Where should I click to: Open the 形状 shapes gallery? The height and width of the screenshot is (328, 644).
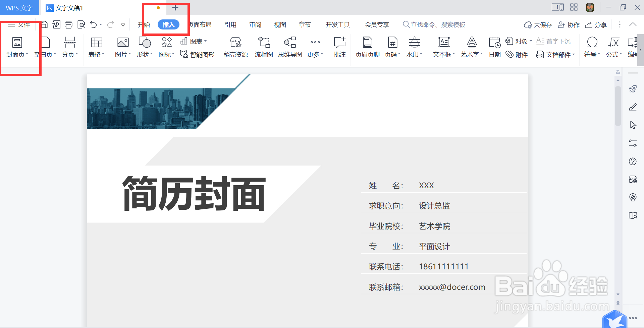click(145, 47)
